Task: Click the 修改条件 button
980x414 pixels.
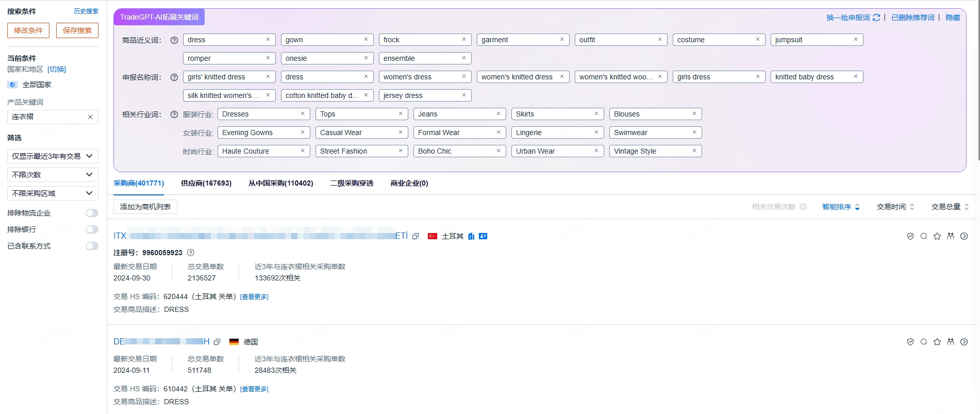Action: [x=28, y=30]
